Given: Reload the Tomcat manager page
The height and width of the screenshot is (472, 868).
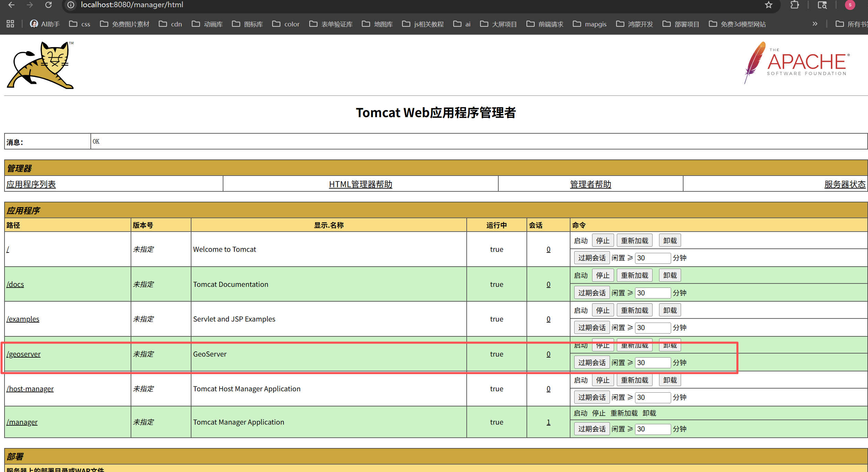Looking at the screenshot, I should click(48, 5).
